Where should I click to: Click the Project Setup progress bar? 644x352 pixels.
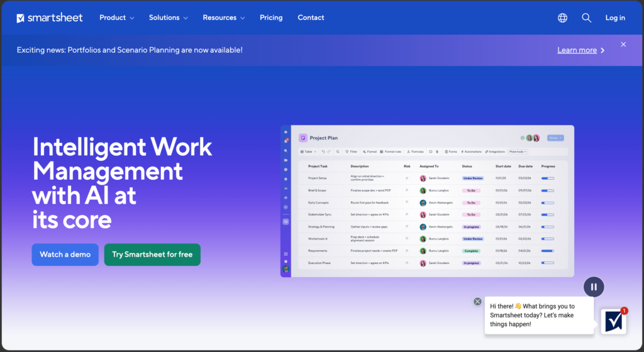(548, 179)
